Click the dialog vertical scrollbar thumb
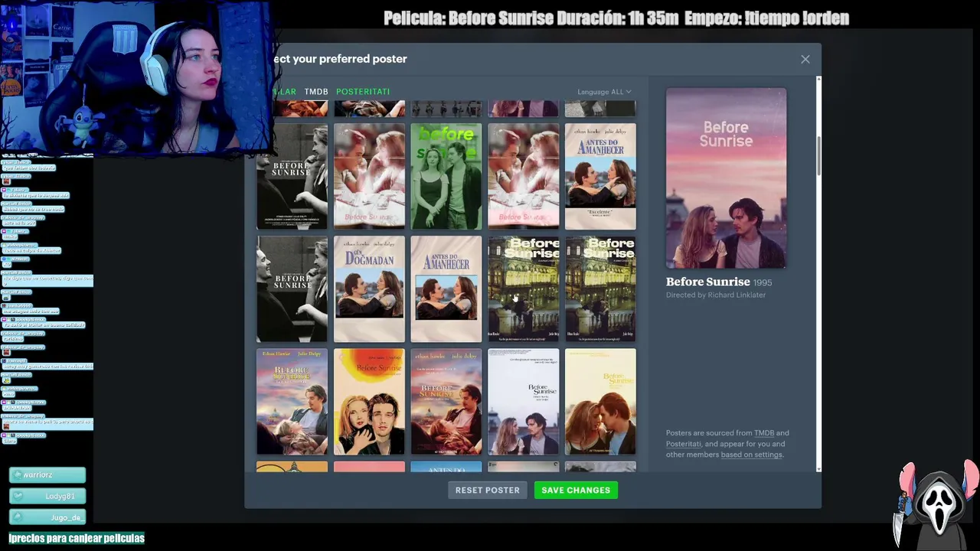The height and width of the screenshot is (551, 980). point(818,156)
